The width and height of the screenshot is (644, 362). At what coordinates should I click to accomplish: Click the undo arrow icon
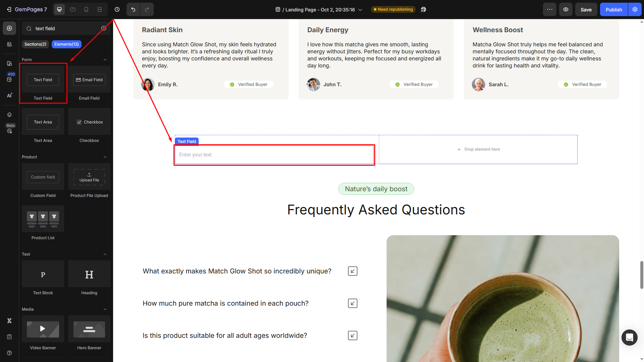133,9
